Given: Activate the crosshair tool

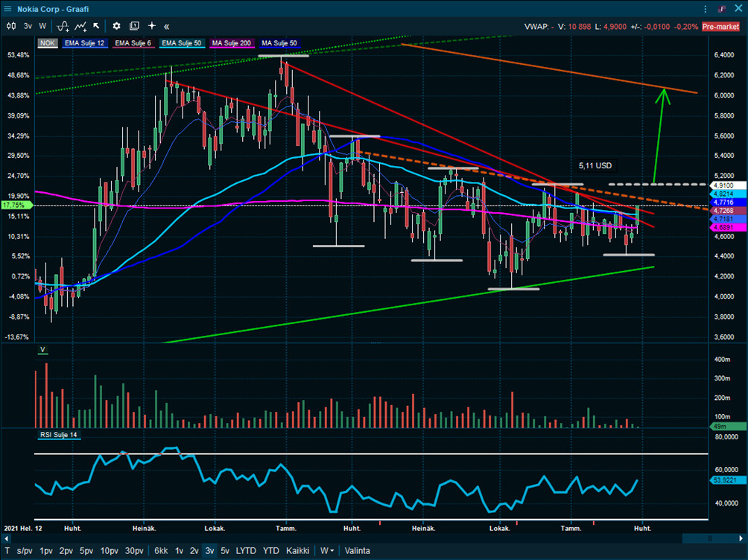Looking at the screenshot, I should pos(152,25).
